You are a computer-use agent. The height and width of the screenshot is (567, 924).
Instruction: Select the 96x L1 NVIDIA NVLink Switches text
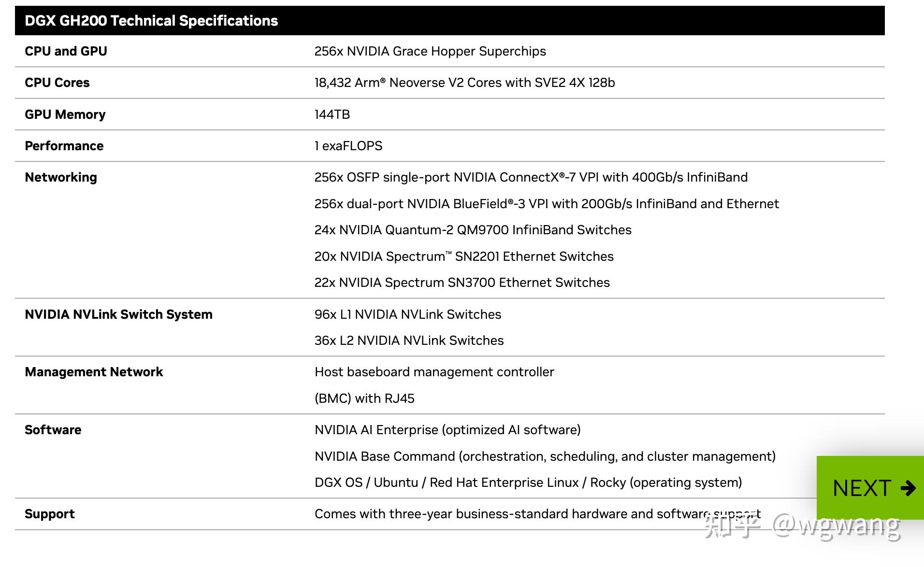pos(407,314)
